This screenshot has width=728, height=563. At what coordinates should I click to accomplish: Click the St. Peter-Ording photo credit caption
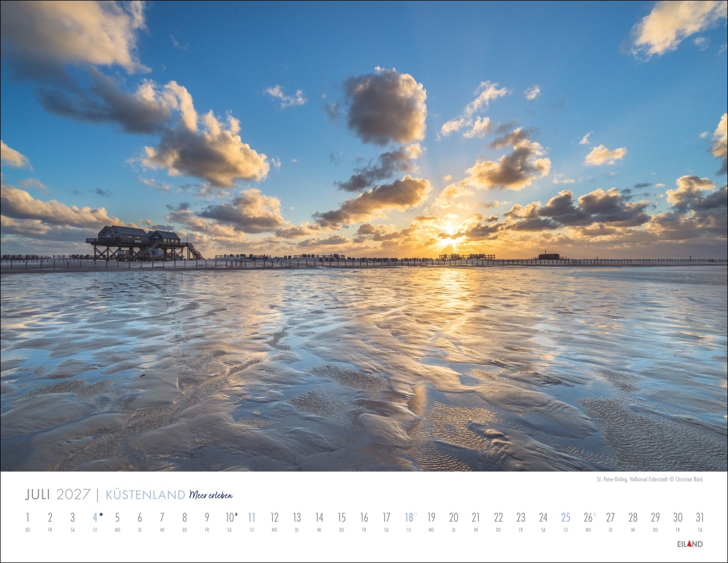(x=649, y=479)
